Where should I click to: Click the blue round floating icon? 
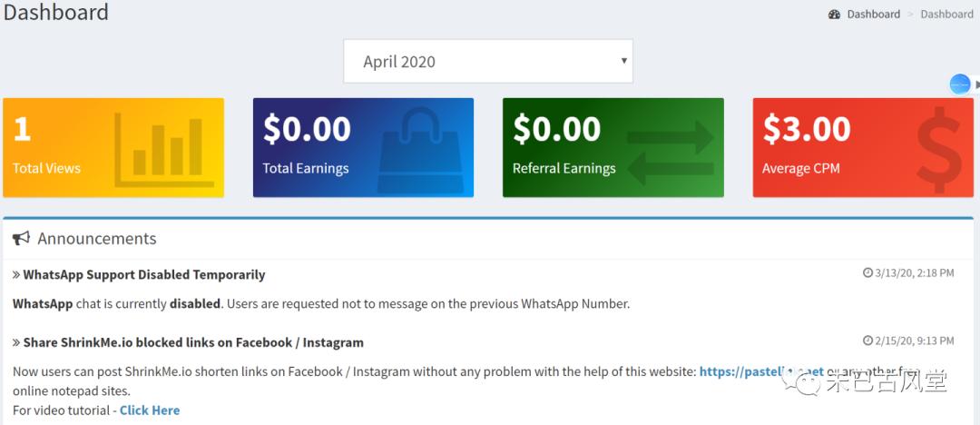pyautogui.click(x=960, y=84)
